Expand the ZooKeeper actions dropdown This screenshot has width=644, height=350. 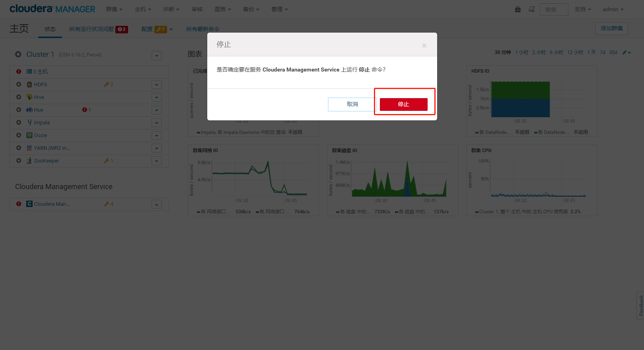(x=157, y=161)
